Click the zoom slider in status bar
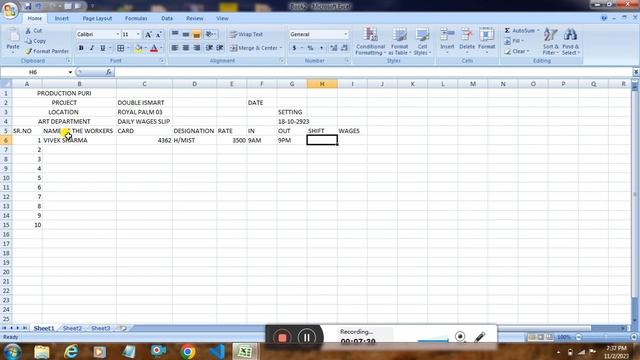 606,337
